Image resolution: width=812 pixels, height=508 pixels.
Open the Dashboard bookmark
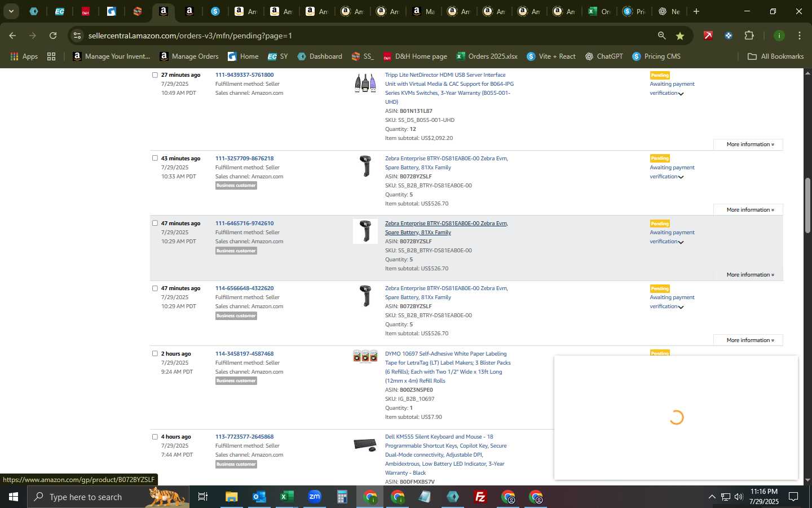point(320,56)
